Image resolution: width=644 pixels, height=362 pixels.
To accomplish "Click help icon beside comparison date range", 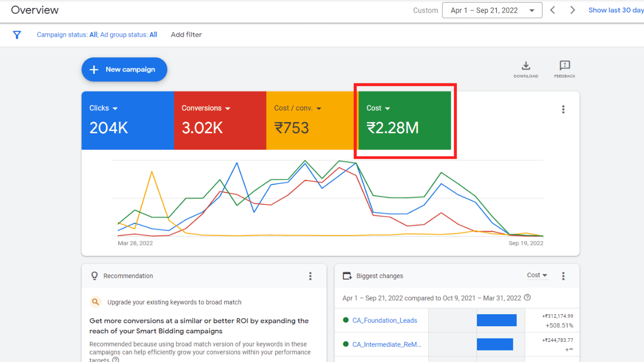I will point(527,298).
